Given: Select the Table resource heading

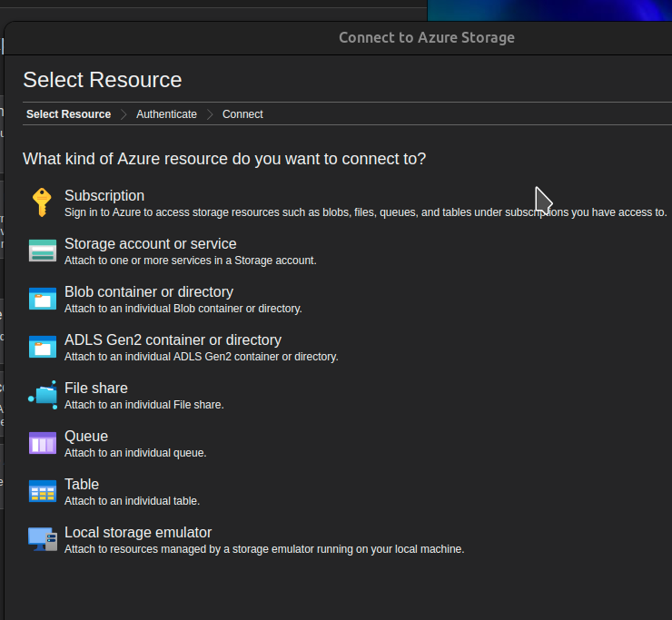Looking at the screenshot, I should (82, 484).
